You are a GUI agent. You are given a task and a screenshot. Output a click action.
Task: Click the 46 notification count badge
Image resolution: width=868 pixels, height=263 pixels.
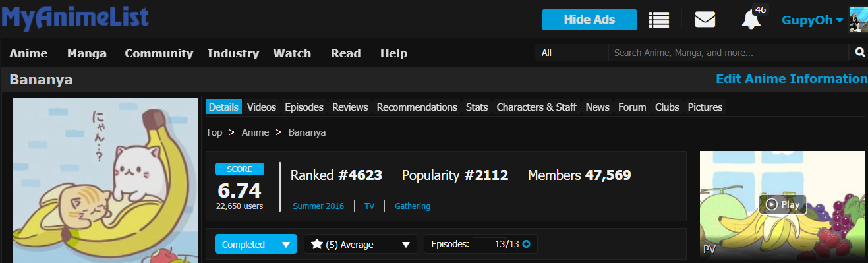click(761, 9)
